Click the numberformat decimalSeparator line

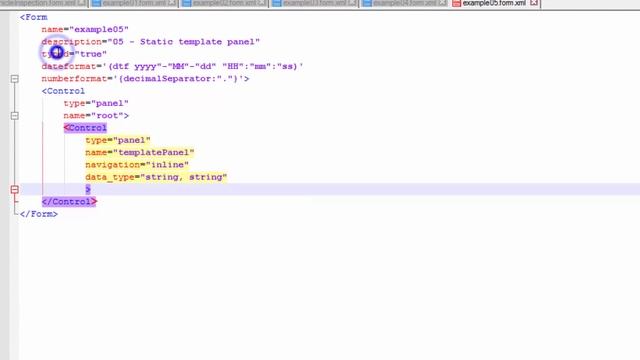click(x=145, y=79)
